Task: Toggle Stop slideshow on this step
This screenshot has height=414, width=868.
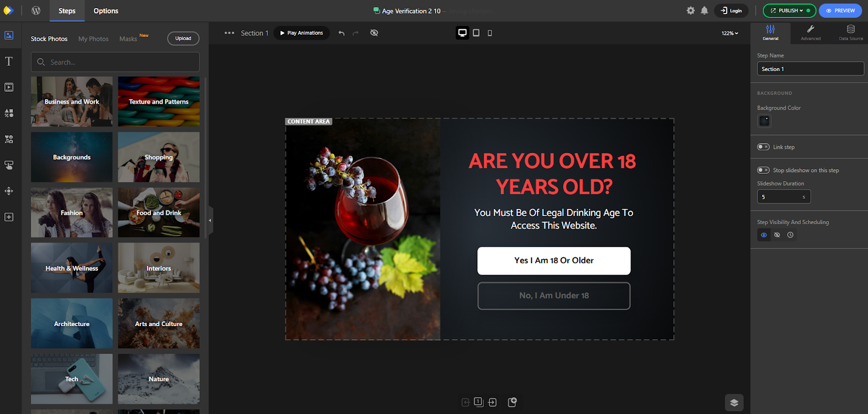Action: click(763, 170)
